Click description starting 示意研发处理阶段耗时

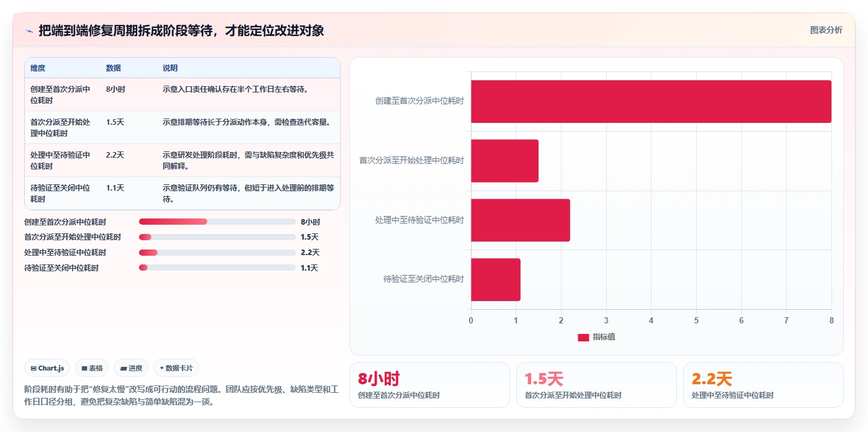(x=248, y=160)
